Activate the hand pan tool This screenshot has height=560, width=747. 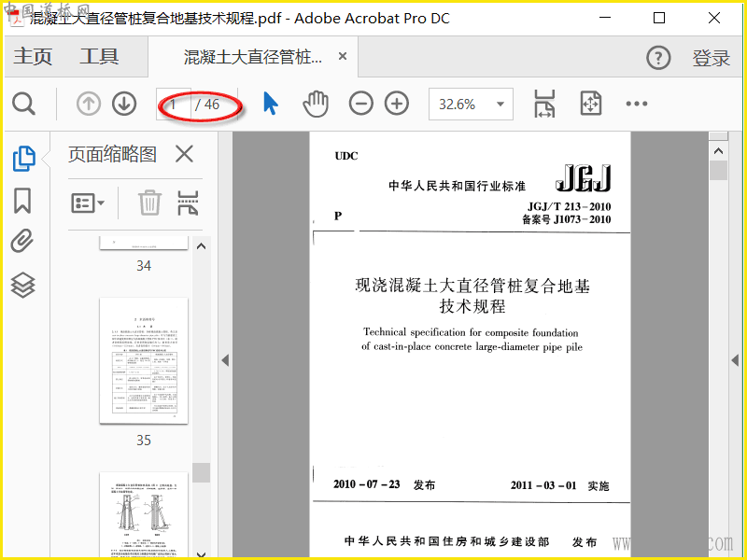(x=316, y=104)
